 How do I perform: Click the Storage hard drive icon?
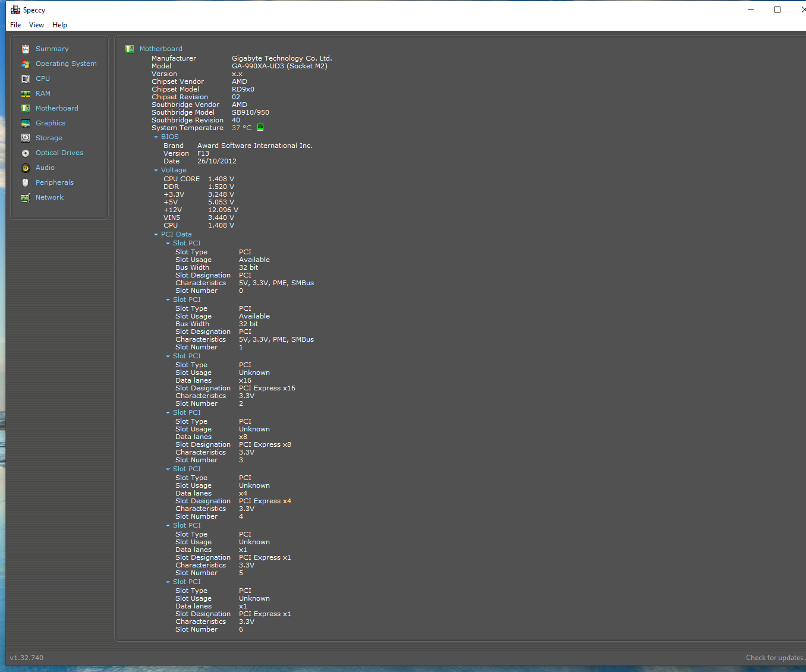[x=26, y=138]
